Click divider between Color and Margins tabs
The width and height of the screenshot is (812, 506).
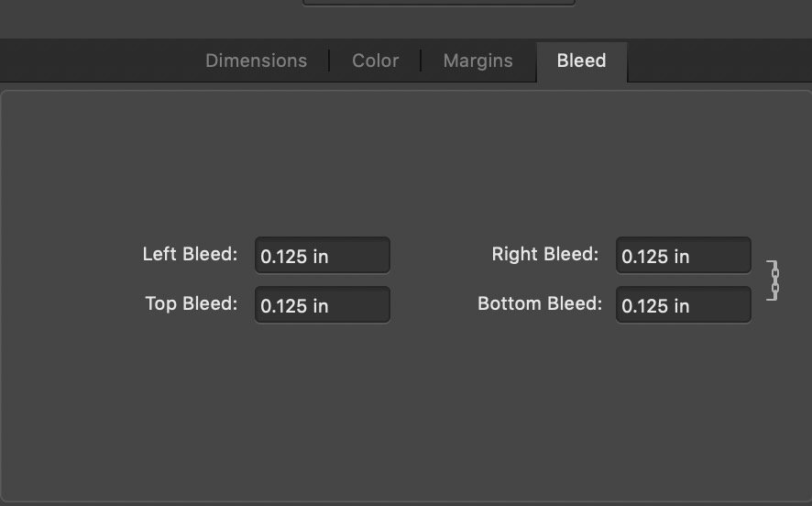coord(421,60)
